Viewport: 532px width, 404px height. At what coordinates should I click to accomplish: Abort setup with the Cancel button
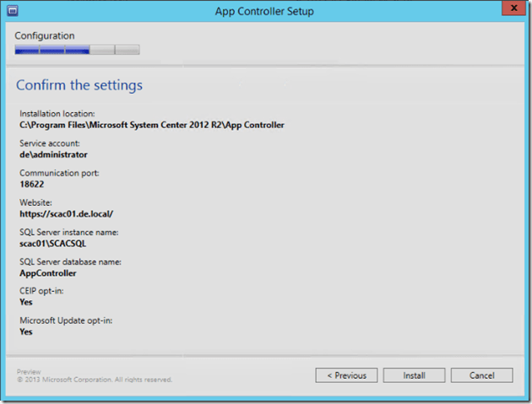coord(481,375)
